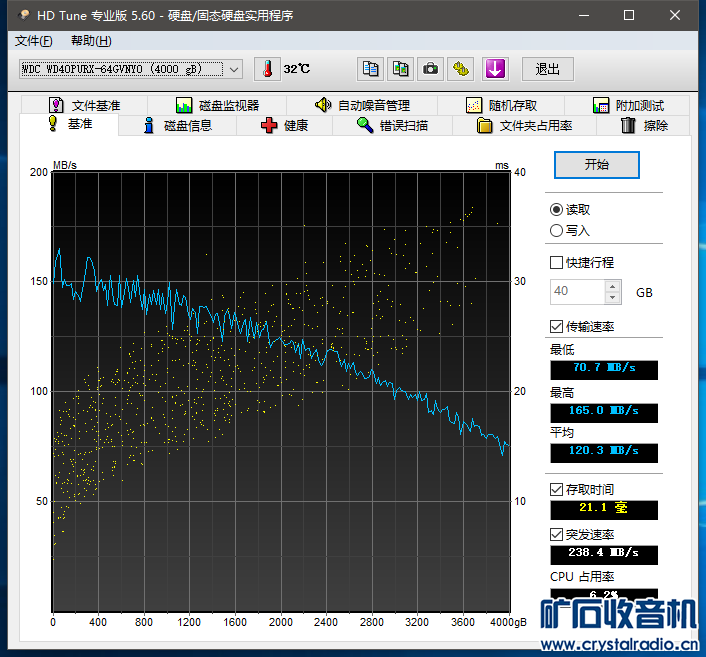Screen dimensions: 706x657
Task: Open the 帮助(H) menu
Action: (91, 41)
